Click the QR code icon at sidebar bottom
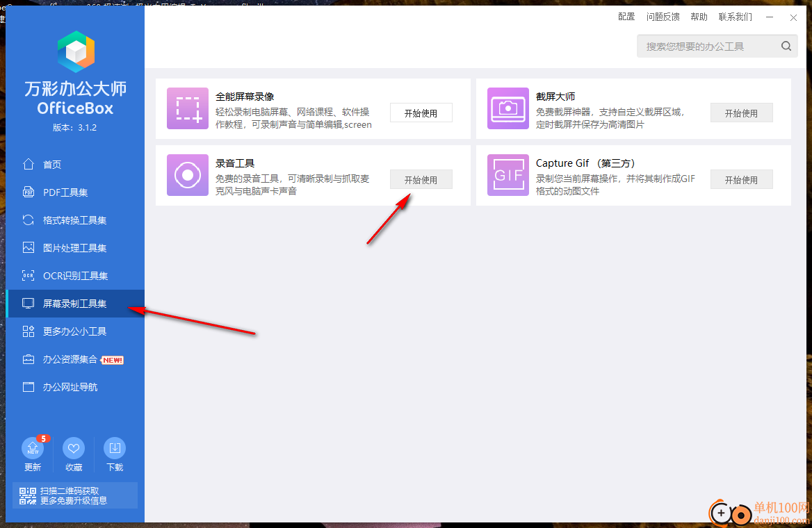This screenshot has width=812, height=528. pos(28,496)
